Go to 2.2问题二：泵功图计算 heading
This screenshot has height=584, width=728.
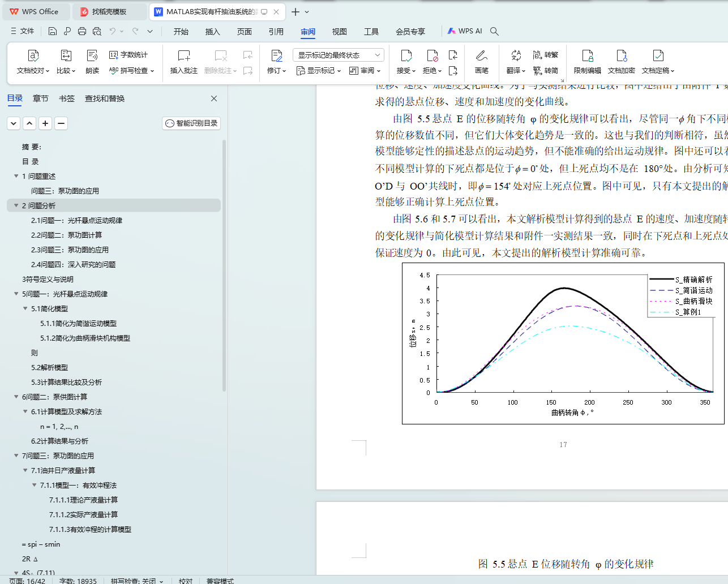[x=67, y=235]
